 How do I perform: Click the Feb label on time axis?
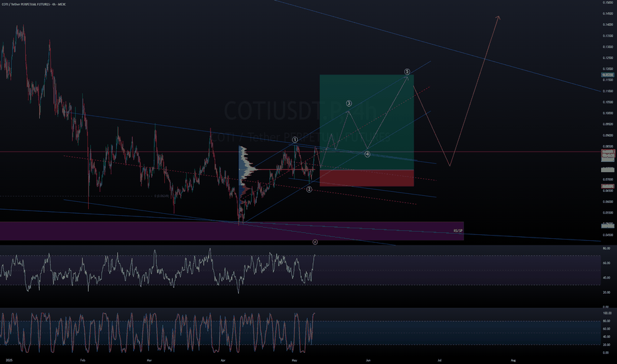click(82, 360)
